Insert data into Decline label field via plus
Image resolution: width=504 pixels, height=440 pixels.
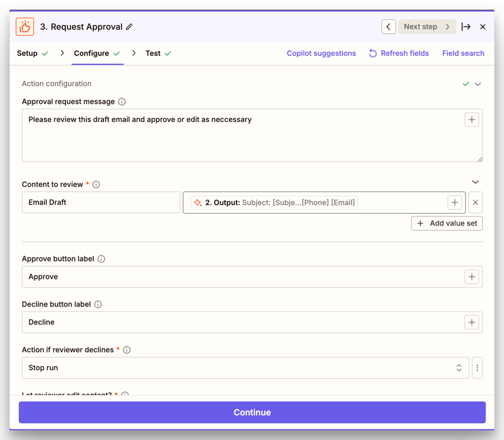471,323
